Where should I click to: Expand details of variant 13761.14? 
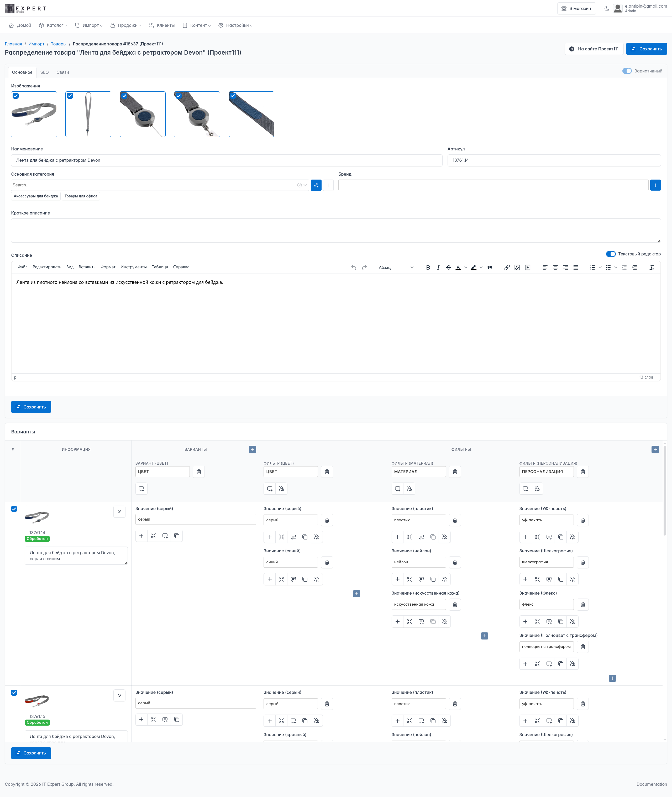(119, 512)
